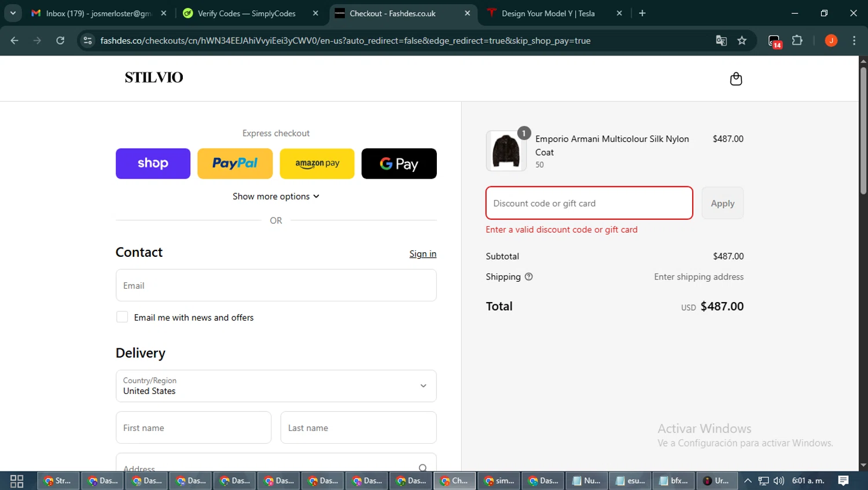Expand Show more options for express checkout
Viewport: 868px width, 490px height.
point(276,196)
